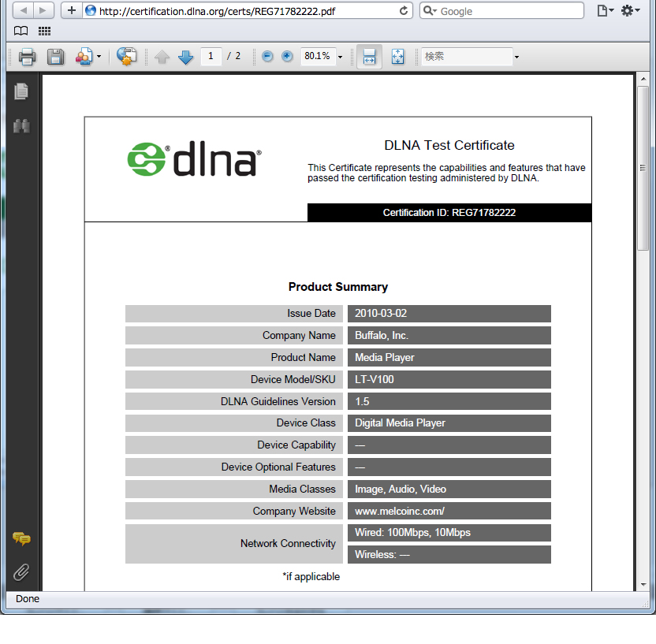Reload the current page
The width and height of the screenshot is (656, 644).
(x=404, y=11)
